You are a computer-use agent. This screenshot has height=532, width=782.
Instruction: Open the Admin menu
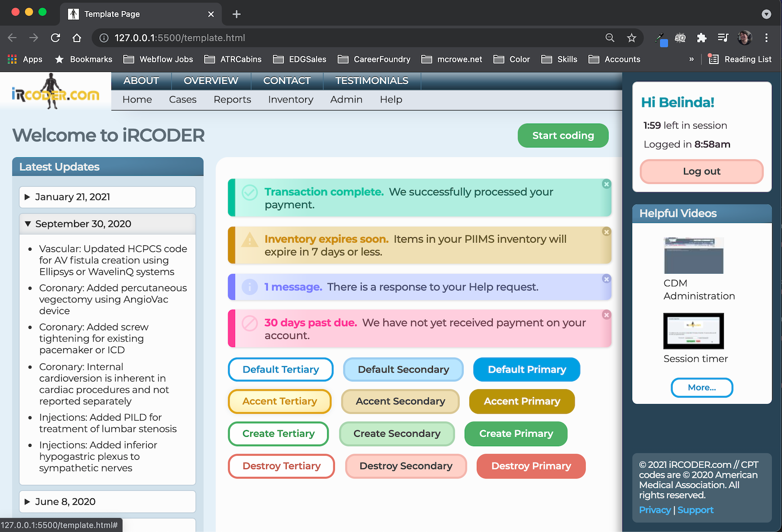(x=346, y=100)
